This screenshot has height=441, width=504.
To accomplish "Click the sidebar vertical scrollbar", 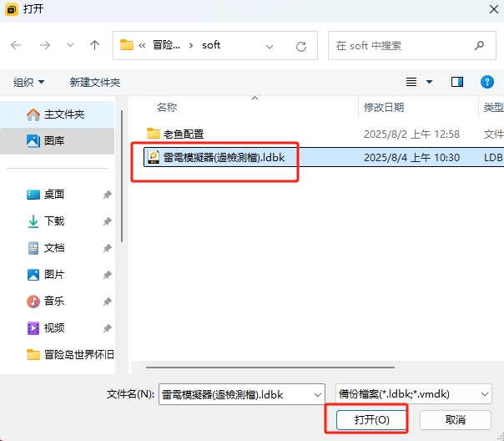I will click(122, 176).
